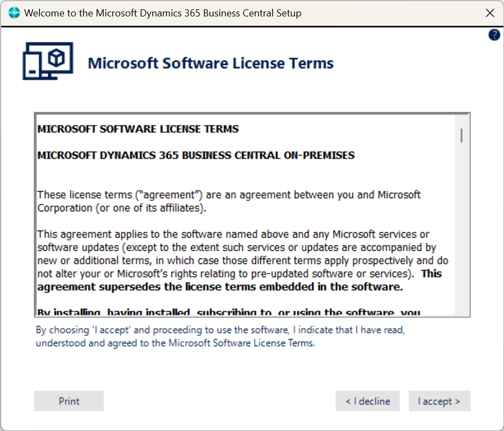This screenshot has width=504, height=431.
Task: Click the window title bar text
Action: (x=163, y=13)
